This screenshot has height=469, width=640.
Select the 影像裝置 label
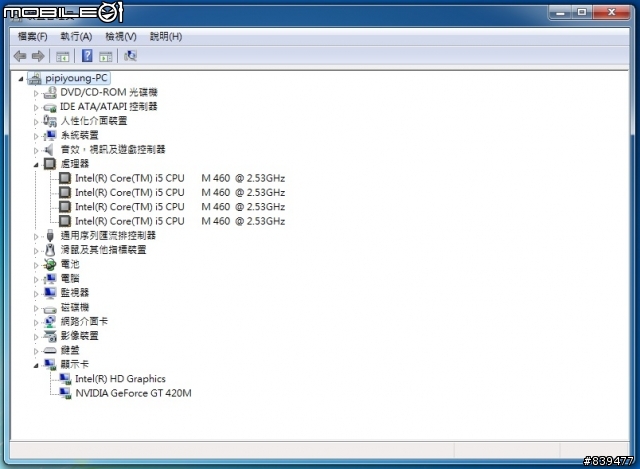80,336
